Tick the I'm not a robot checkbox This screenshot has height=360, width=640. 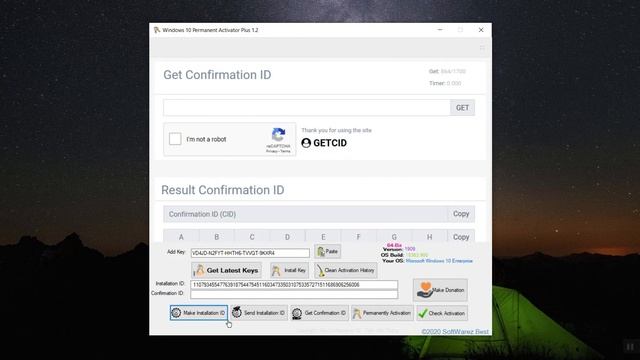175,139
